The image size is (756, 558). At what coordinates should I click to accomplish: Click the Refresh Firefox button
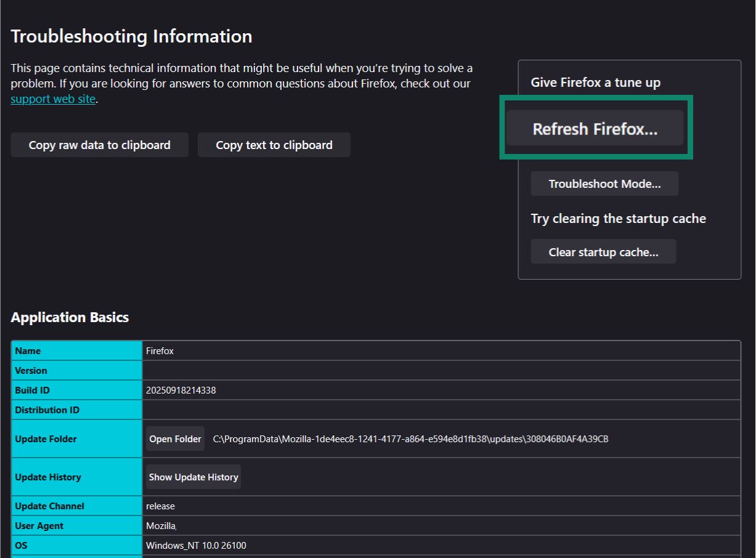(595, 128)
